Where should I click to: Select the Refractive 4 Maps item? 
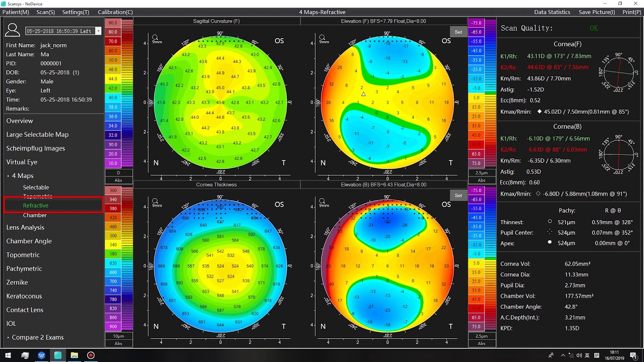click(36, 206)
